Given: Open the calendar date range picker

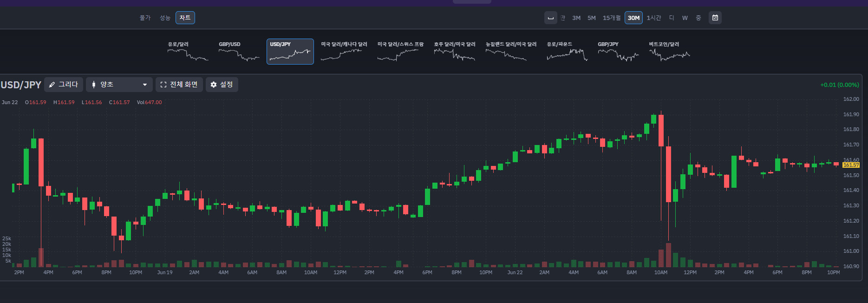Looking at the screenshot, I should point(715,18).
